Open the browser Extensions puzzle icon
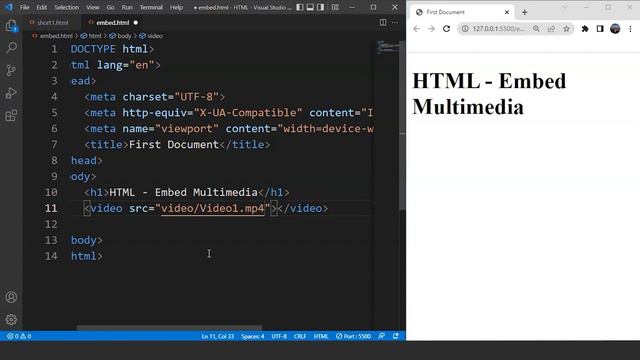The height and width of the screenshot is (360, 640). coord(585,29)
